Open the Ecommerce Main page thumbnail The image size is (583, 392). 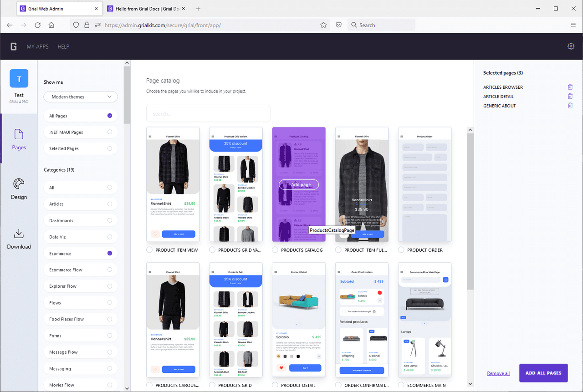coord(424,320)
